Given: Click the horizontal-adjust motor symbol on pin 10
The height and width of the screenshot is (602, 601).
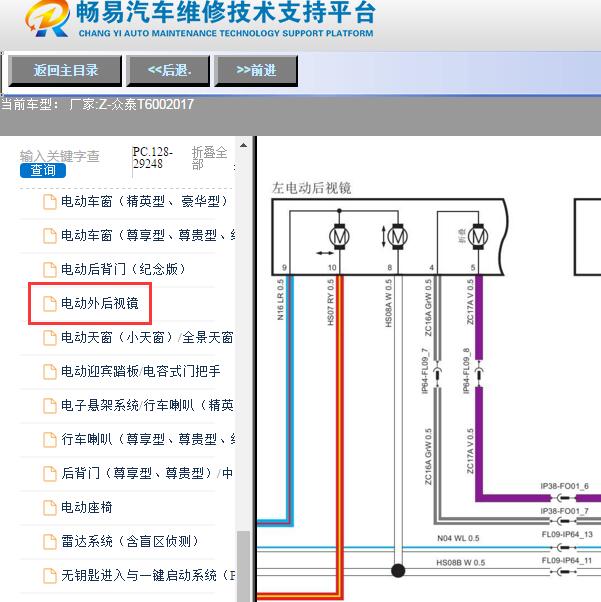Looking at the screenshot, I should pos(339,236).
